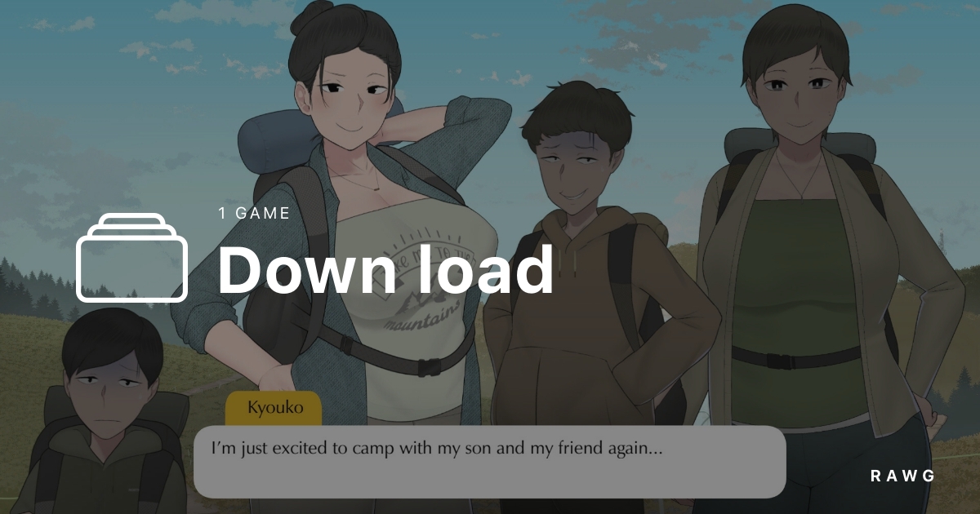Viewport: 980px width, 514px height.
Task: Select the "1 GAME" count label
Action: point(255,214)
